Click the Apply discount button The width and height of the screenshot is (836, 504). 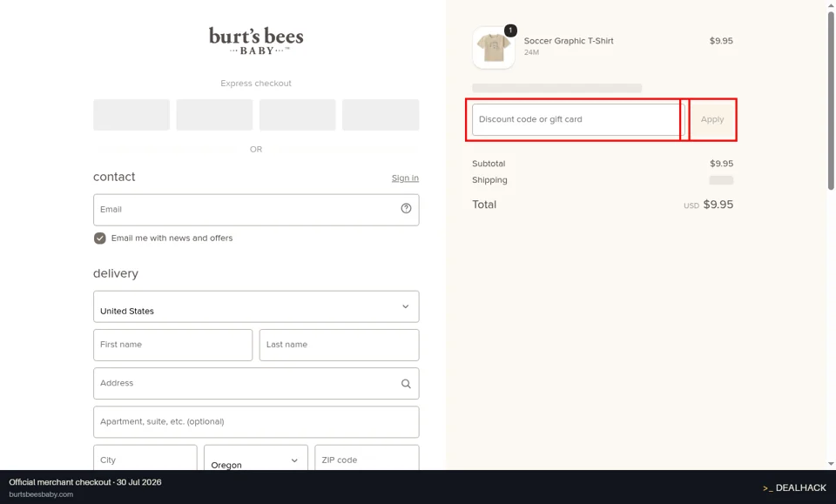click(x=712, y=119)
